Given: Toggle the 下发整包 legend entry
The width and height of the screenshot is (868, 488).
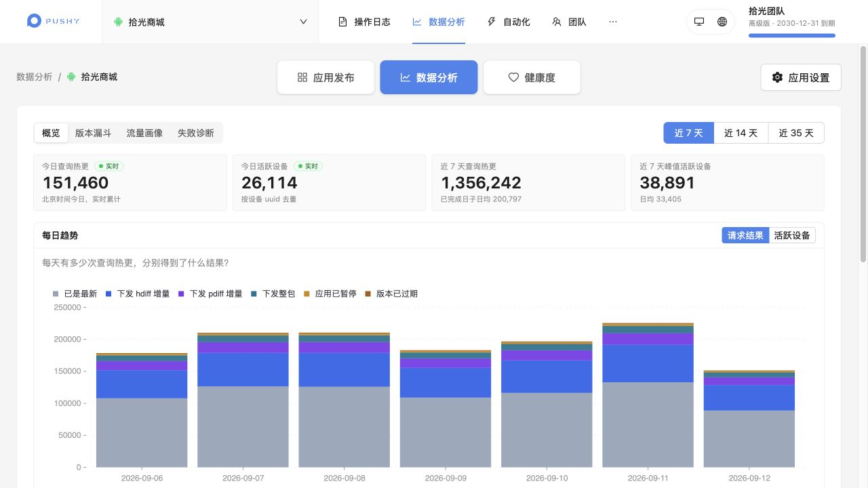Looking at the screenshot, I should pyautogui.click(x=273, y=293).
